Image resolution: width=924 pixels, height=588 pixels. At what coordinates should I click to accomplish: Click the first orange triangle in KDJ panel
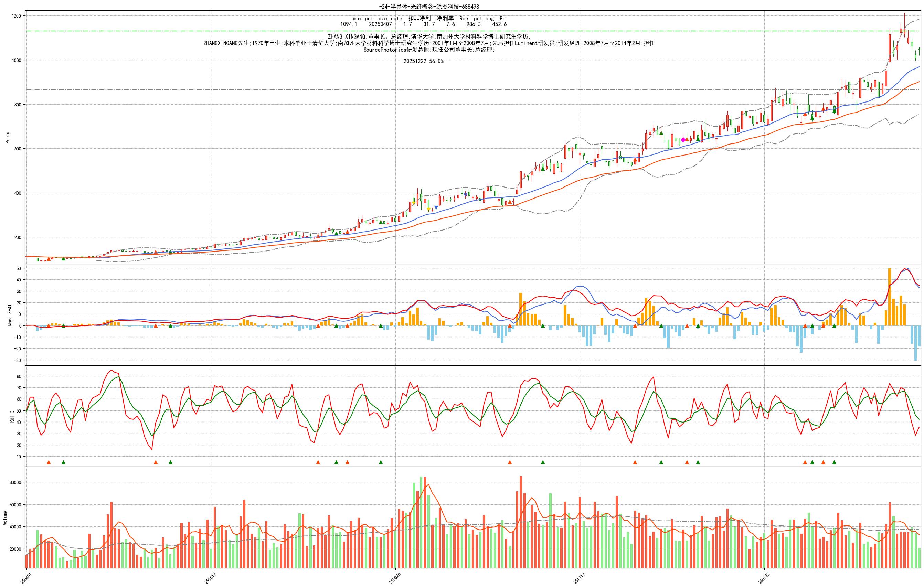point(49,462)
